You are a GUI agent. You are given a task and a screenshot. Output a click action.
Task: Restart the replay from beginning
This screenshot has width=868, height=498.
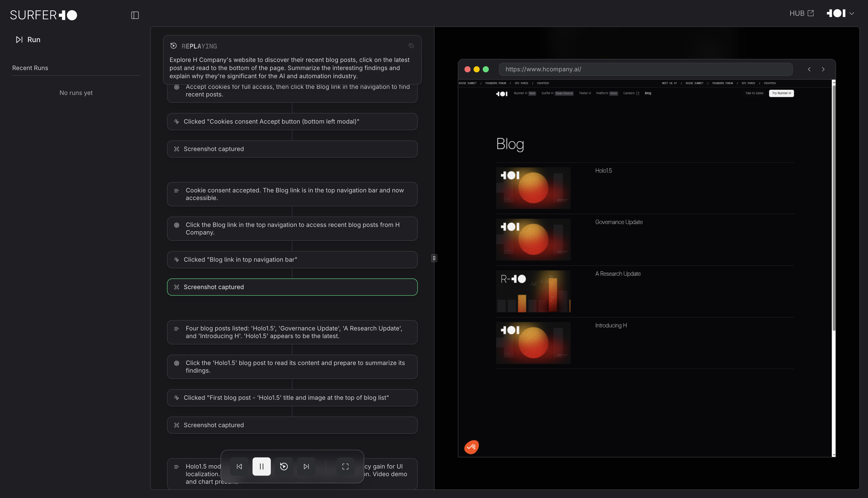pos(284,466)
